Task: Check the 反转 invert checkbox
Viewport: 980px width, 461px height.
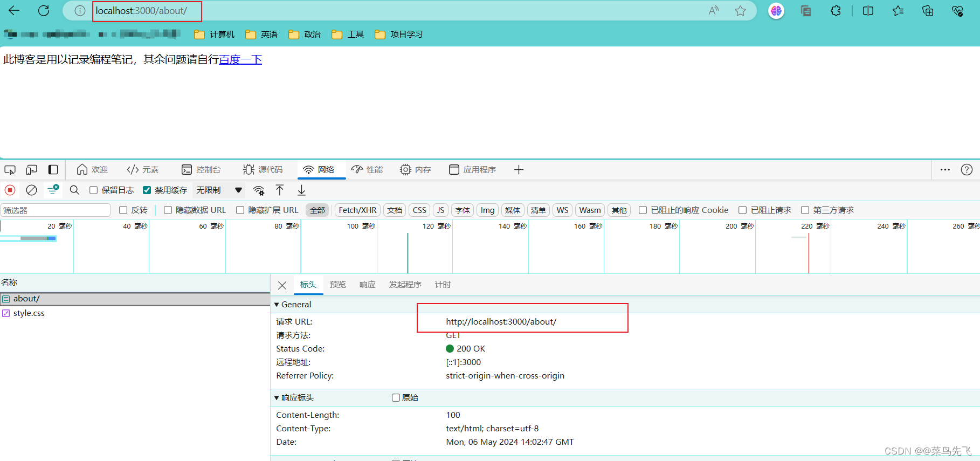Action: (x=123, y=210)
